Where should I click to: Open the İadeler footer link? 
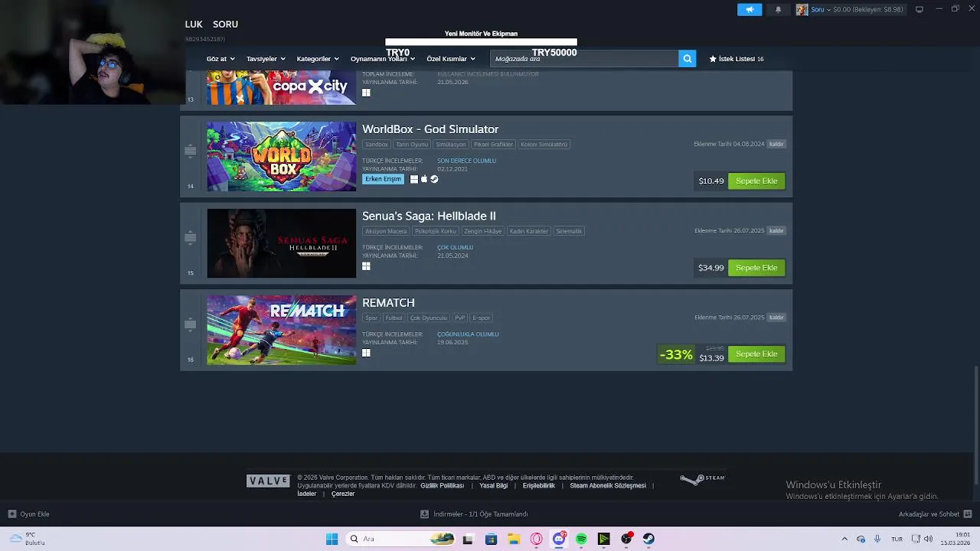pyautogui.click(x=306, y=494)
